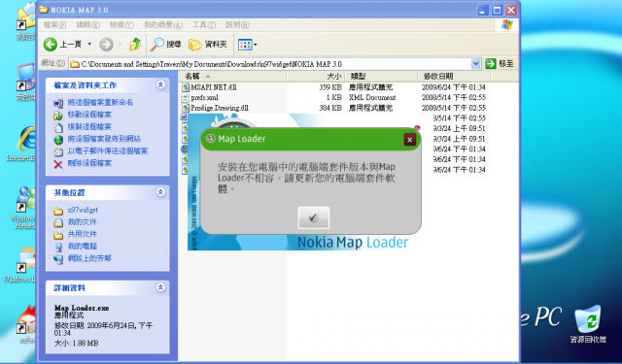The image size is (622, 364).
Task: Click the n97widget folder icon
Action: click(x=58, y=211)
